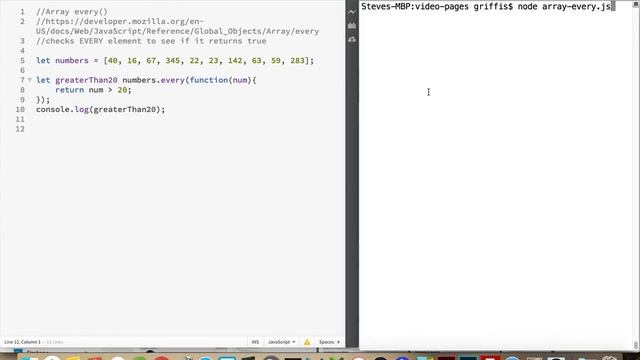
Task: Click line number 10 in the gutter
Action: (x=20, y=109)
